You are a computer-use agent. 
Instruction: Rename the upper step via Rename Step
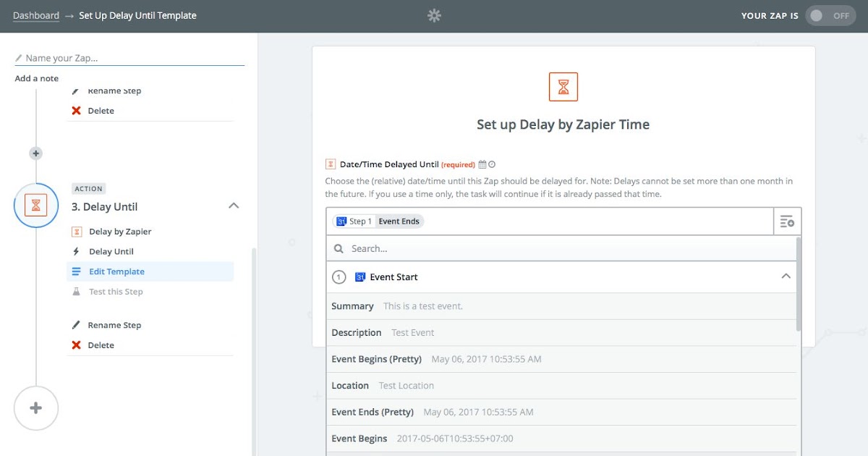click(114, 91)
